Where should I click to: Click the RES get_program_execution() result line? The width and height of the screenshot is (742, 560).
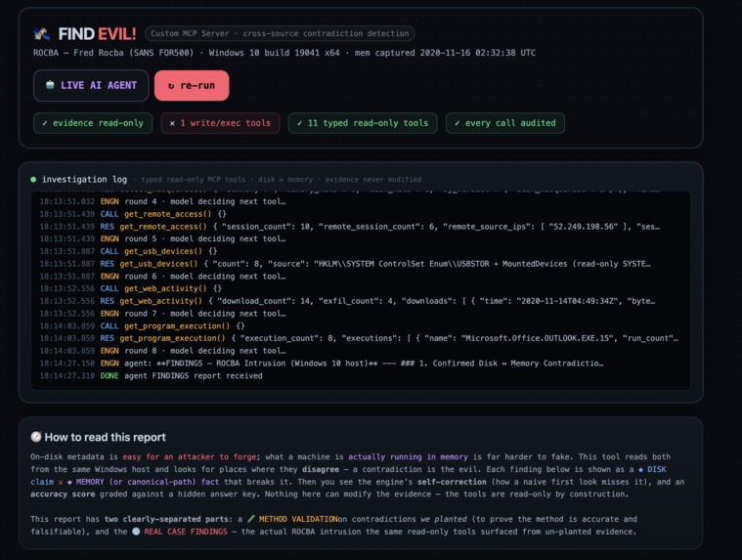point(359,338)
